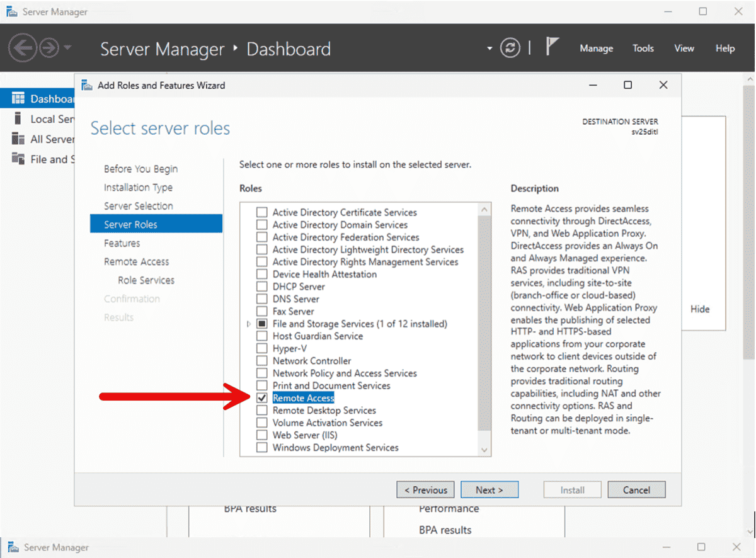
Task: Check Active Directory Federation Services
Action: click(262, 237)
